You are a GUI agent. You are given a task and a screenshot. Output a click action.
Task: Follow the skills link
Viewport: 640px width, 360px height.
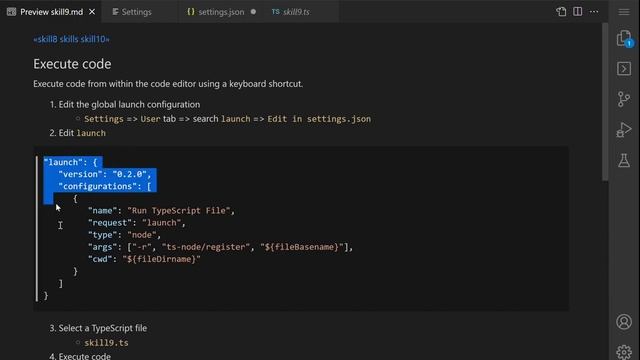pyautogui.click(x=69, y=39)
